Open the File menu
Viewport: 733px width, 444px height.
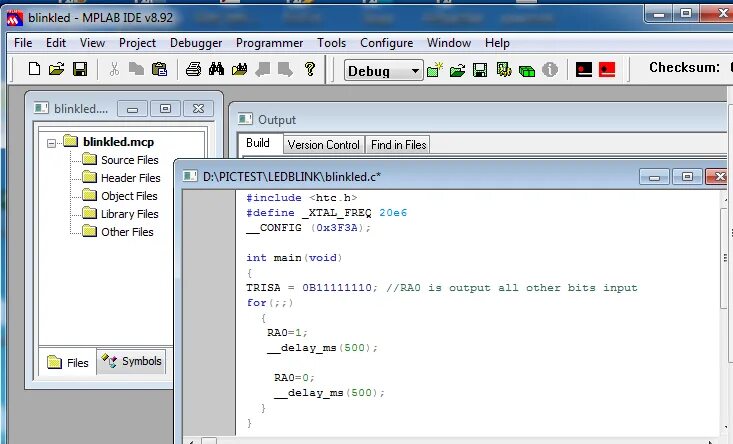tap(23, 43)
